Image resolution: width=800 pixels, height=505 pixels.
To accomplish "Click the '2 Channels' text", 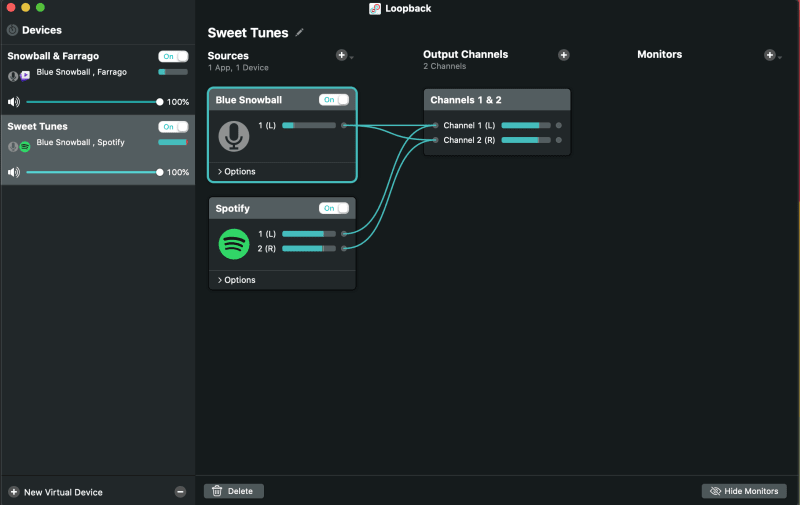I will coord(444,66).
